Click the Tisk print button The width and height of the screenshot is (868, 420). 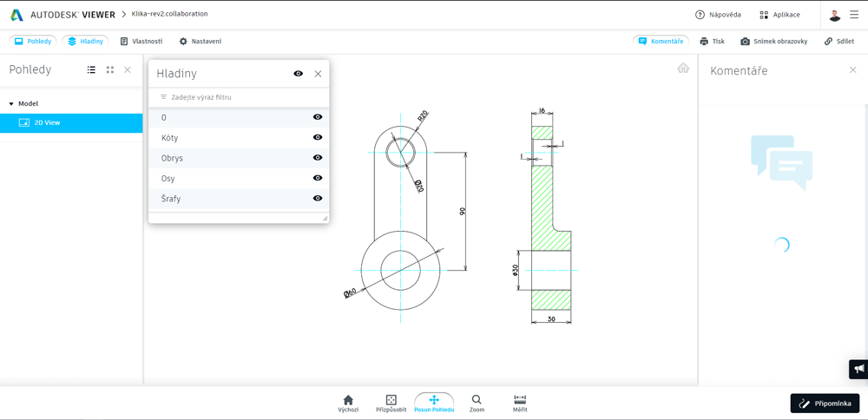[x=712, y=41]
